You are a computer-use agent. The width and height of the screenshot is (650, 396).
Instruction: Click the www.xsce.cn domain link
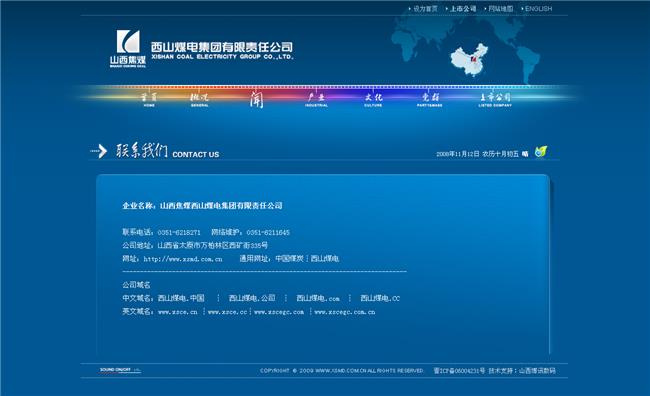[x=178, y=312]
